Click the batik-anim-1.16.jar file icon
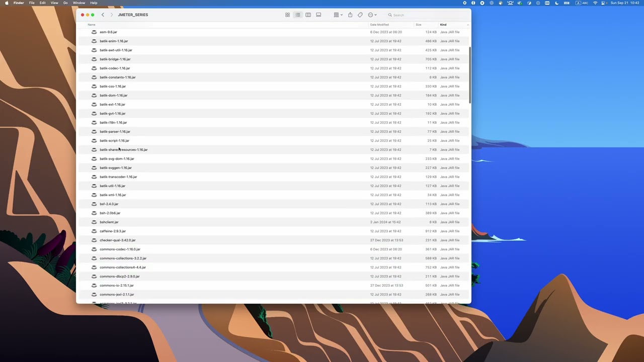Screen dimensions: 644x362 [x=94, y=41]
